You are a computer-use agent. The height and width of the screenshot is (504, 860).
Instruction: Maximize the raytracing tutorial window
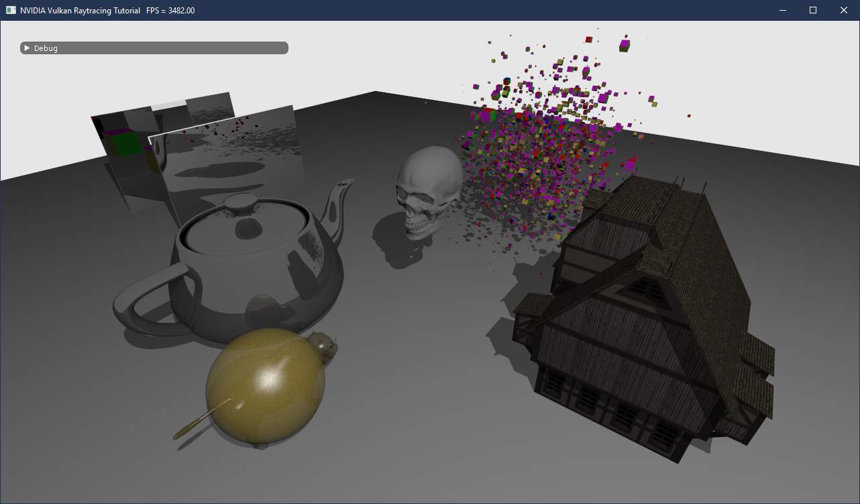pyautogui.click(x=812, y=10)
